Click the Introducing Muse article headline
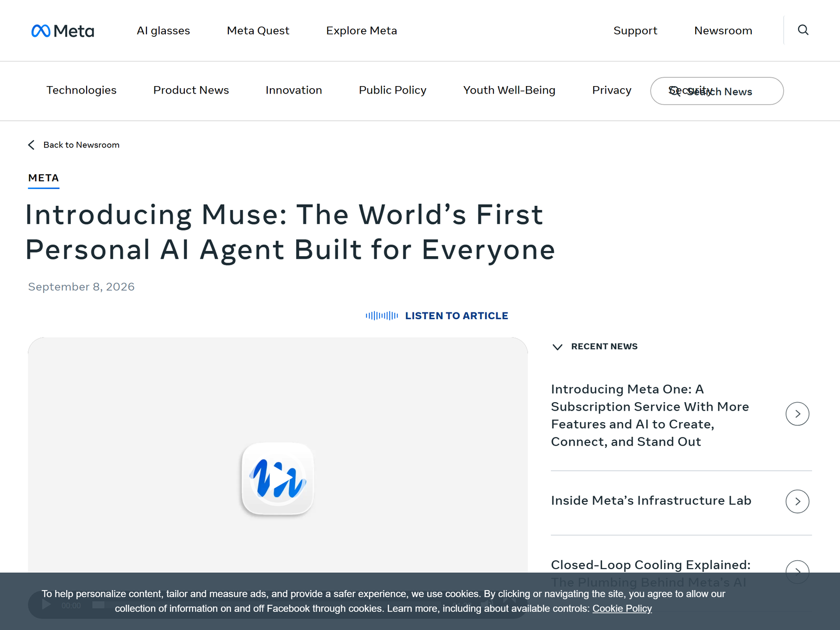840x630 pixels. click(290, 232)
